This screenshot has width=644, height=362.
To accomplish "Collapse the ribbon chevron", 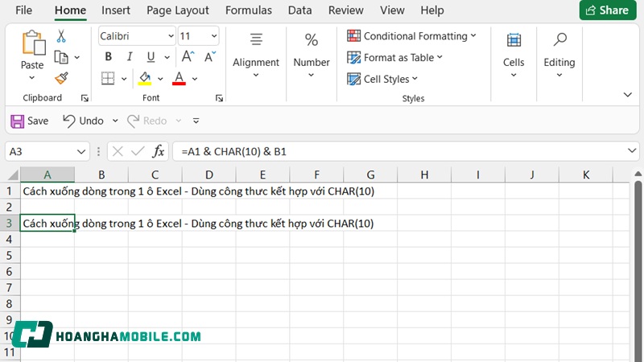I will coord(628,95).
